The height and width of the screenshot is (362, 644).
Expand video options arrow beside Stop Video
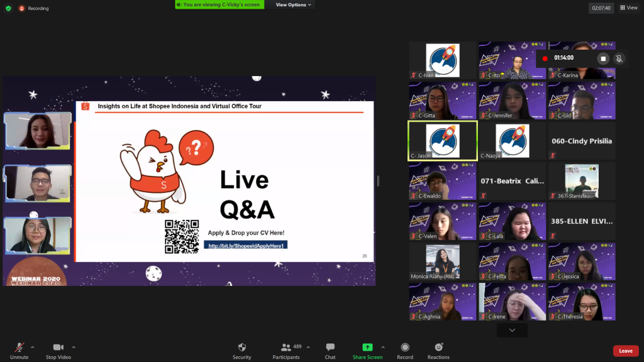tap(74, 347)
